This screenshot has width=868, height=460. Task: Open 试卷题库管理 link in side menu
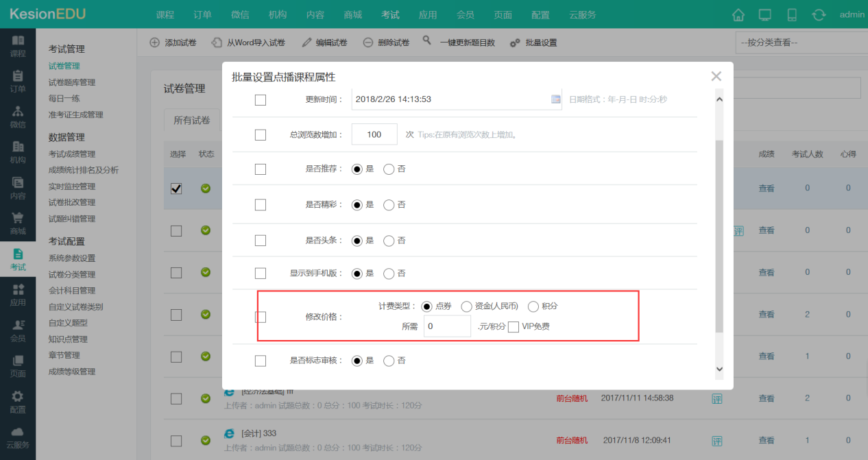[x=72, y=82]
